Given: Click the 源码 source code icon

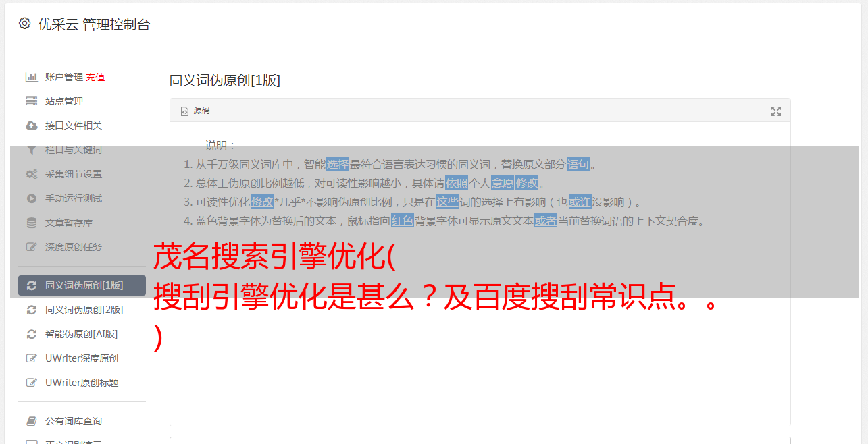Looking at the screenshot, I should tap(184, 111).
